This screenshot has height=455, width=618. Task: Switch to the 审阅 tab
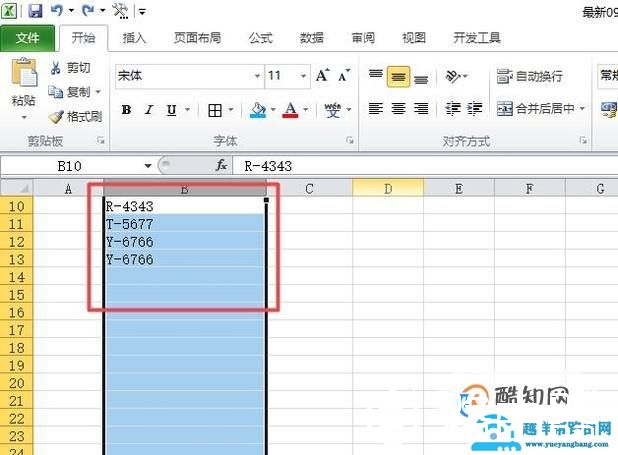pos(363,38)
